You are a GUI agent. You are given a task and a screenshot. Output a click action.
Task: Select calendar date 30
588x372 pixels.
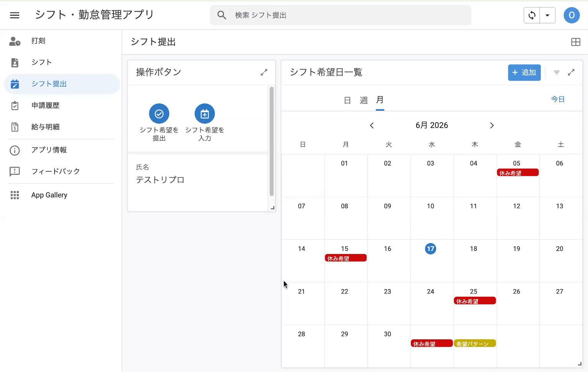[x=387, y=334]
